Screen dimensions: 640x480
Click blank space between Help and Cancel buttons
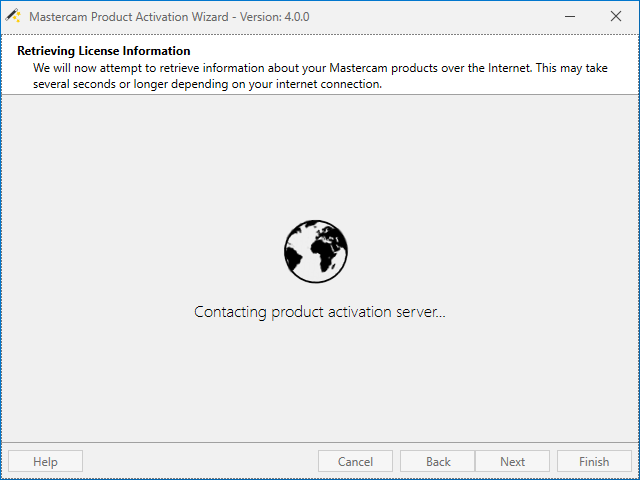click(x=200, y=461)
